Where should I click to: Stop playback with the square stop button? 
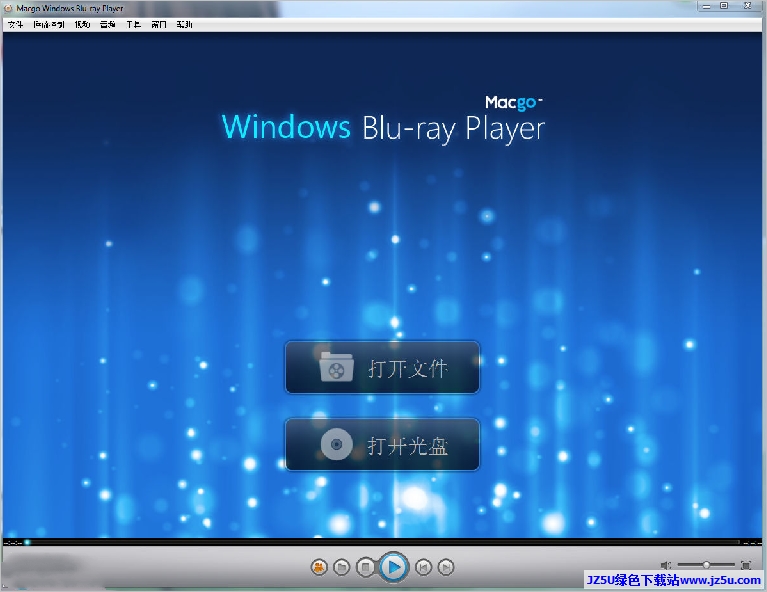point(365,567)
